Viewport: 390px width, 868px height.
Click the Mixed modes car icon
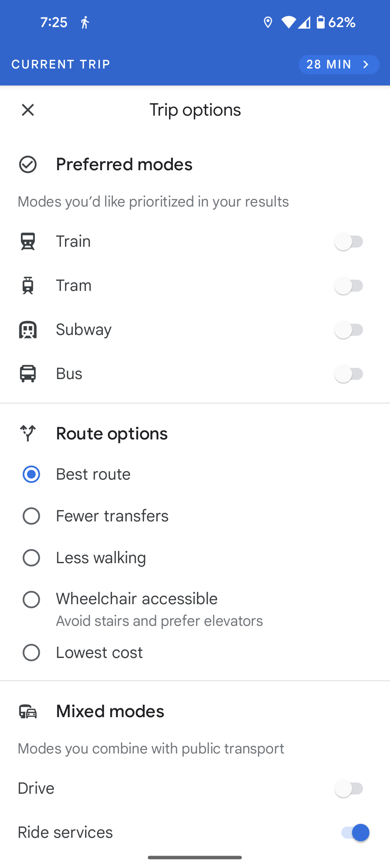point(28,711)
